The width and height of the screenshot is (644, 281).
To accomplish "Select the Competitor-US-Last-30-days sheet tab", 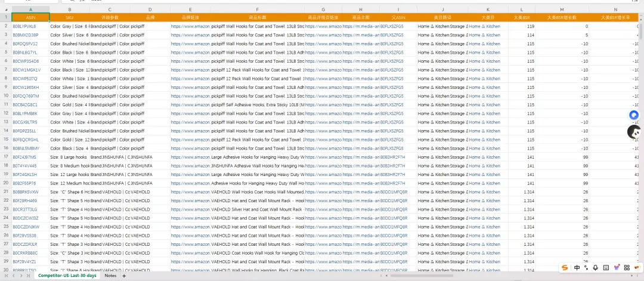I will click(67, 276).
